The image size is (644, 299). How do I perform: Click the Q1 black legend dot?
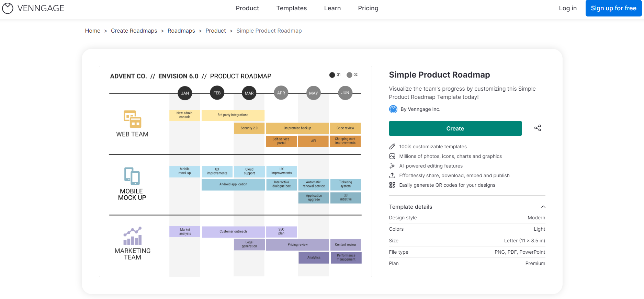[332, 75]
